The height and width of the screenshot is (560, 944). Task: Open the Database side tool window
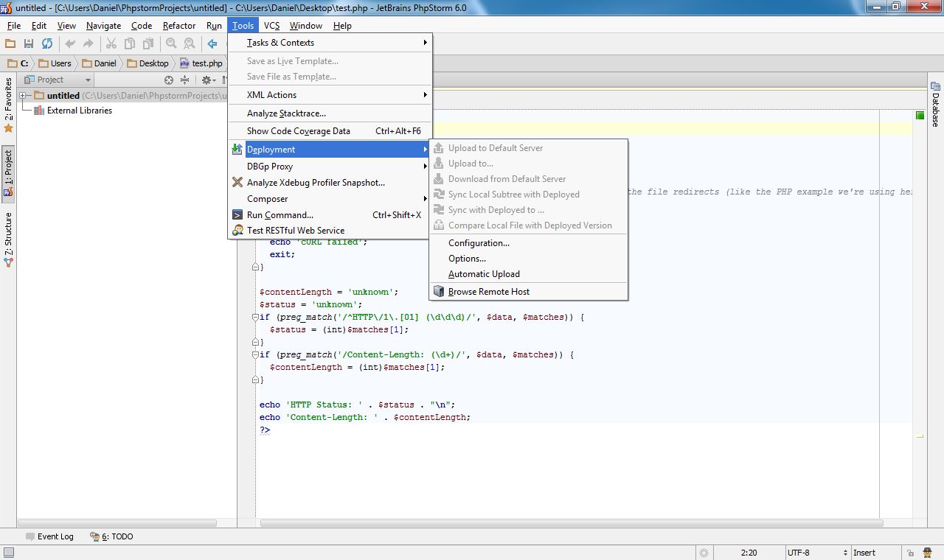pyautogui.click(x=935, y=105)
